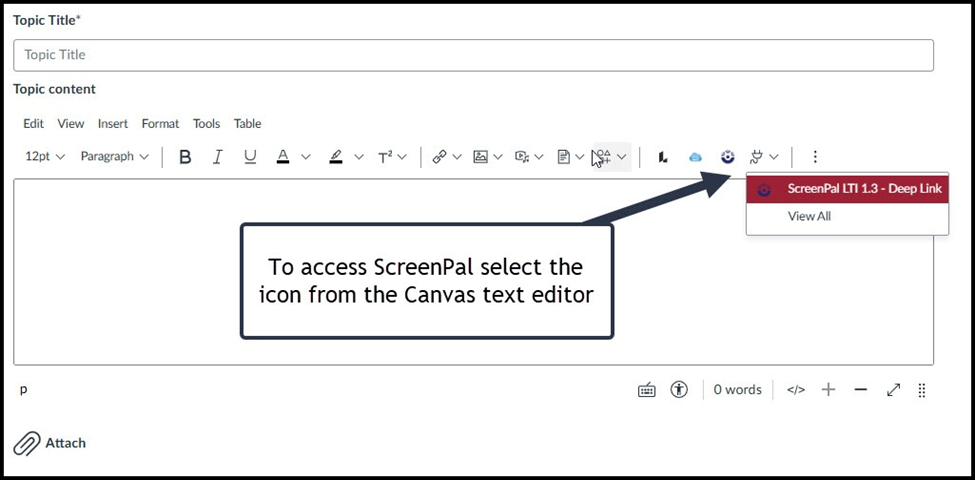This screenshot has height=480, width=975.
Task: Open the Paragraph style dropdown
Action: [x=114, y=157]
